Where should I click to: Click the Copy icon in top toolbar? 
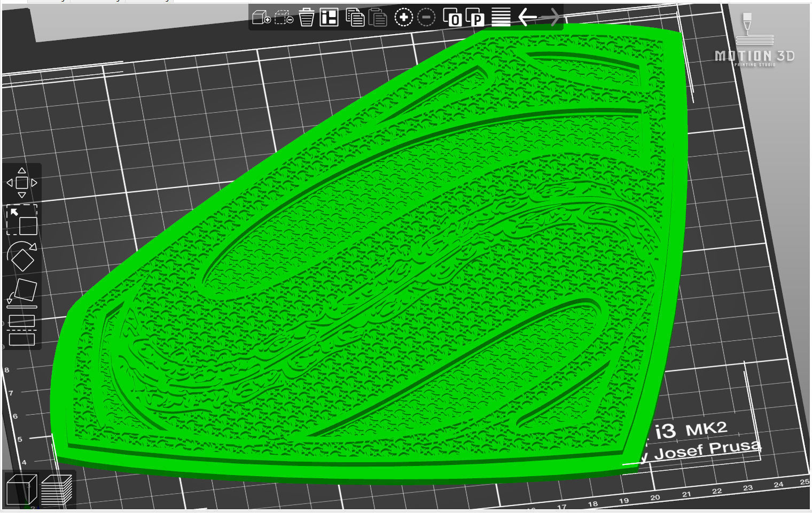[355, 17]
